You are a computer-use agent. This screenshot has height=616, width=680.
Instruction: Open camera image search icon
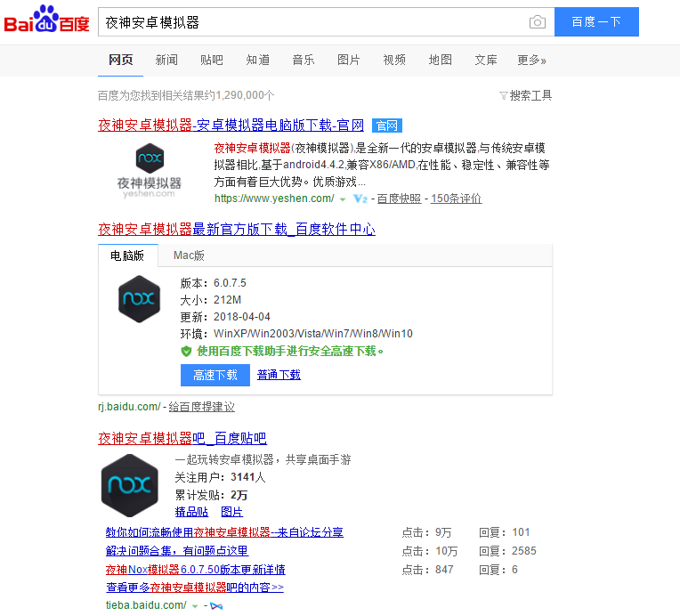click(x=538, y=21)
